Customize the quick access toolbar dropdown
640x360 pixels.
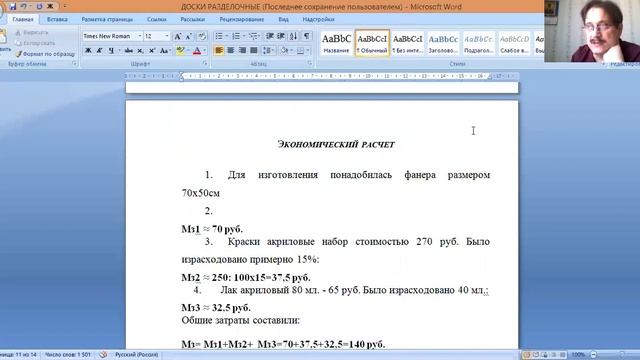tap(64, 7)
